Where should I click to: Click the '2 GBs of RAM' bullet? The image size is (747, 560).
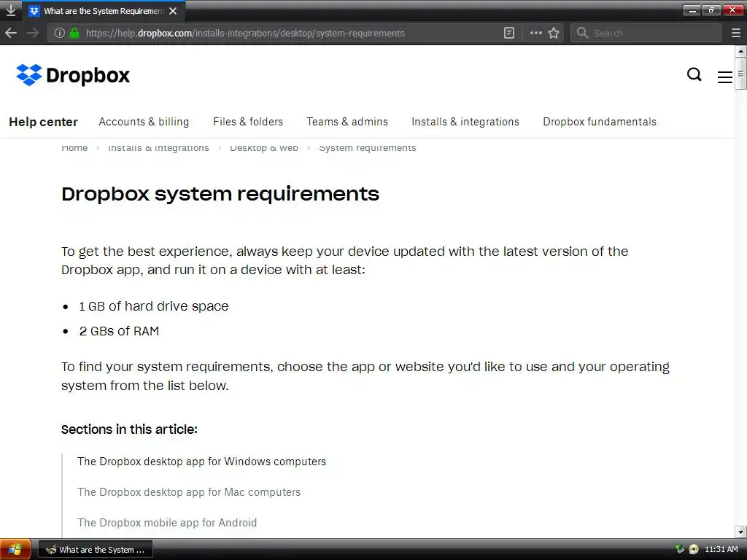tap(119, 331)
